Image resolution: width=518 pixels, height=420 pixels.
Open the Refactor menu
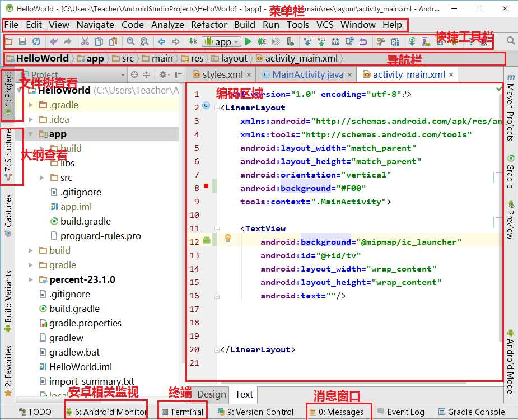209,25
